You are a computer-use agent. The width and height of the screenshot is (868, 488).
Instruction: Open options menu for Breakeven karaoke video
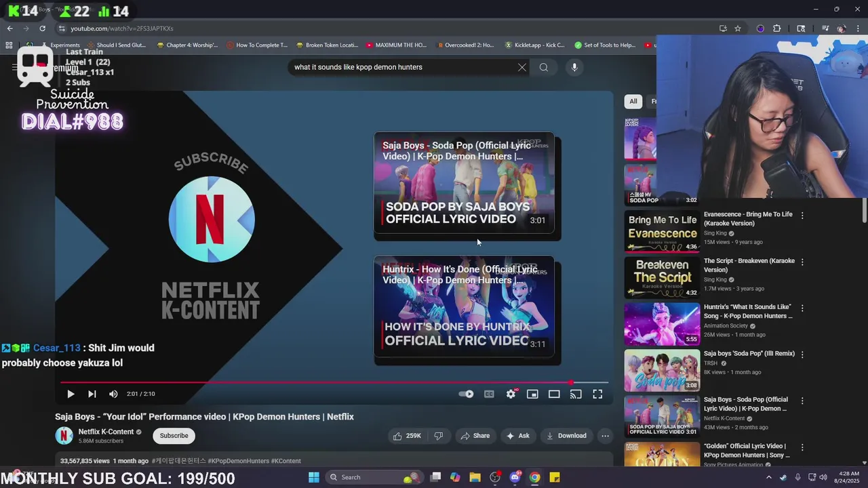click(x=802, y=262)
